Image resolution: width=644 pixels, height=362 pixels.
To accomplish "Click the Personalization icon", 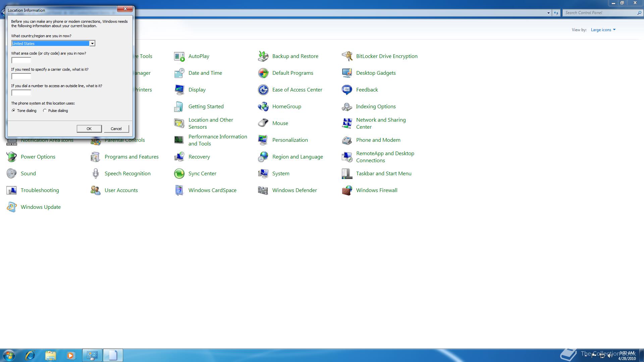I will pyautogui.click(x=263, y=140).
